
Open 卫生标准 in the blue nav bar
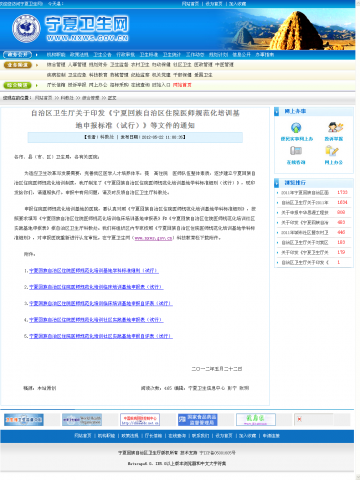point(149,55)
